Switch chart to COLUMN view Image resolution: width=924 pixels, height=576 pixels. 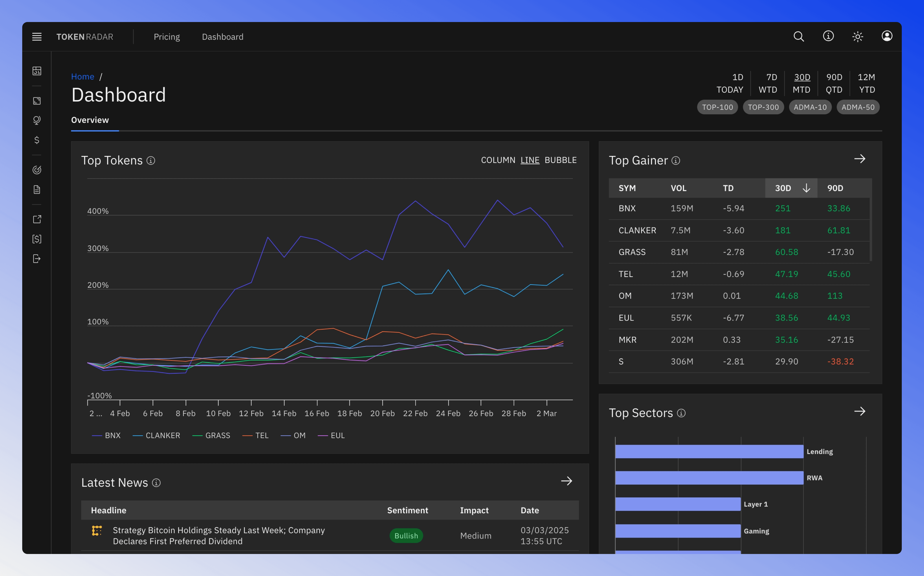click(x=498, y=160)
